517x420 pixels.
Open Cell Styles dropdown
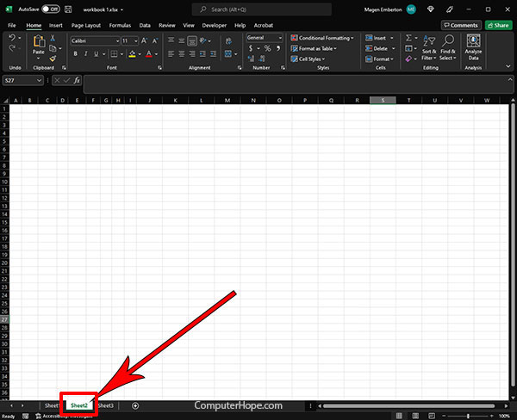pos(308,59)
